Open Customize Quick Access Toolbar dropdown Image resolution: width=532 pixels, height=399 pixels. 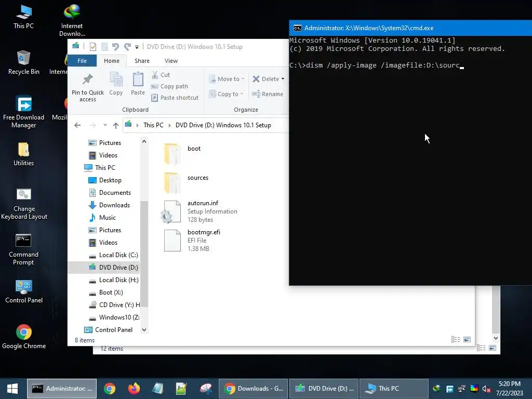tap(137, 47)
